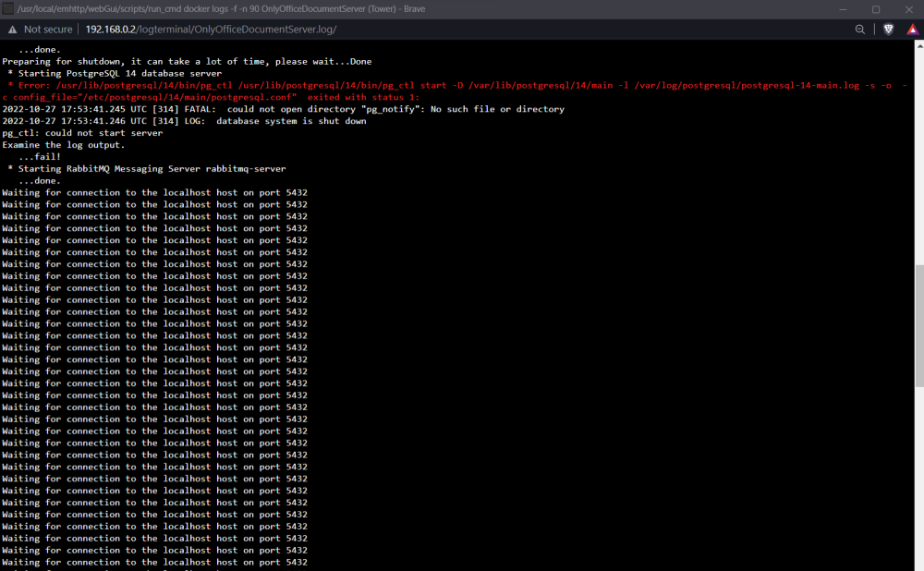Click the scrollbar up arrow
This screenshot has height=571, width=924.
(x=919, y=45)
